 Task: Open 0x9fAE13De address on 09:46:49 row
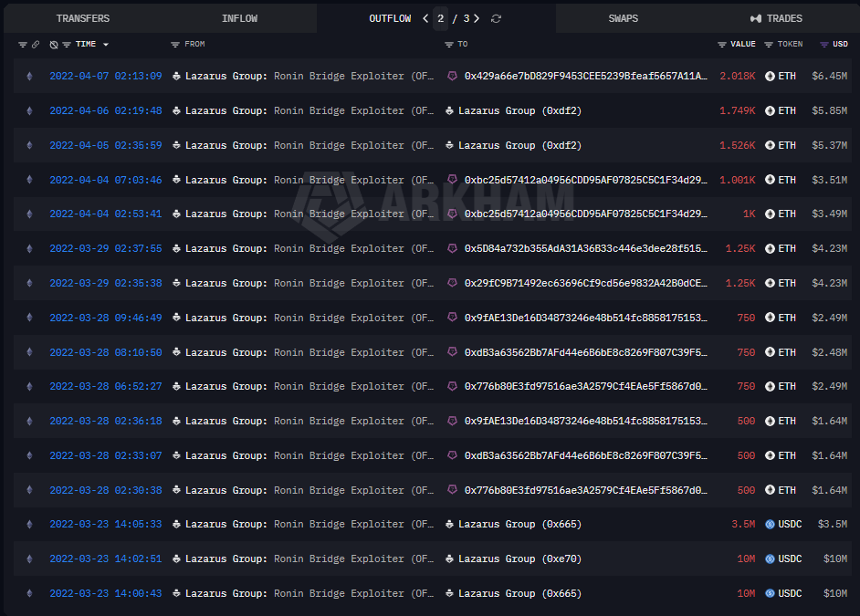(x=586, y=318)
